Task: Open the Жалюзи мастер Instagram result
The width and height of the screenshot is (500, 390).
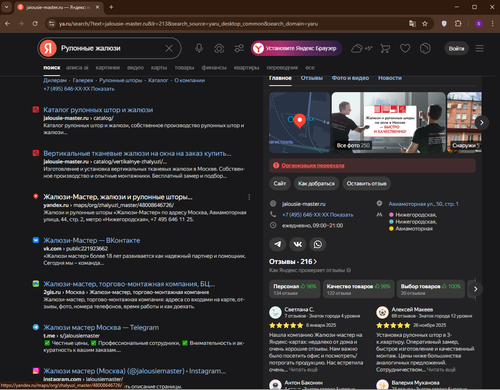Action: [x=135, y=371]
